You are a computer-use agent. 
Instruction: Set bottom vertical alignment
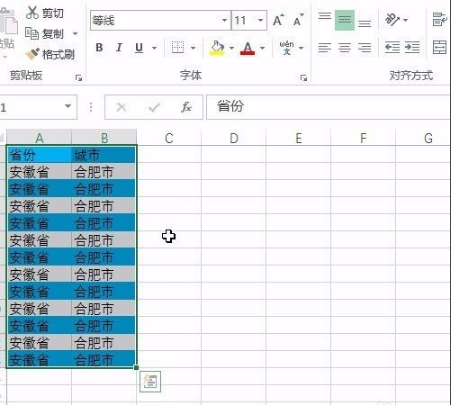pyautogui.click(x=364, y=23)
